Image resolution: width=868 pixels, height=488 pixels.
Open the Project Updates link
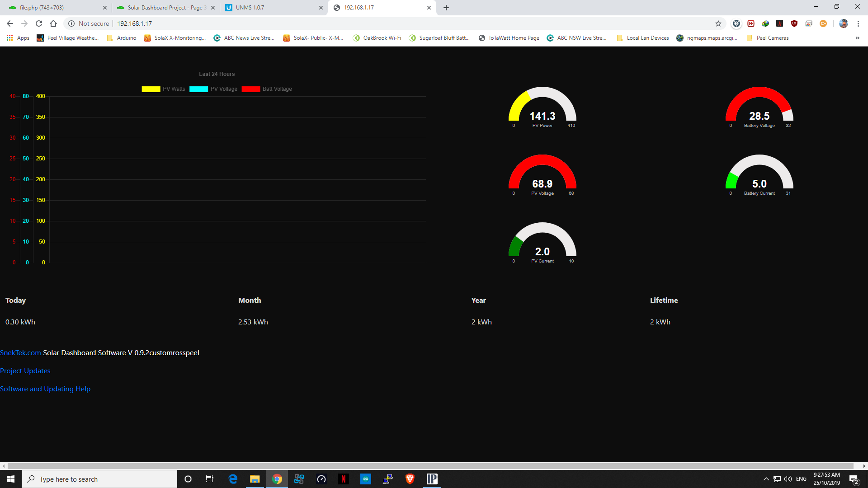tap(25, 371)
